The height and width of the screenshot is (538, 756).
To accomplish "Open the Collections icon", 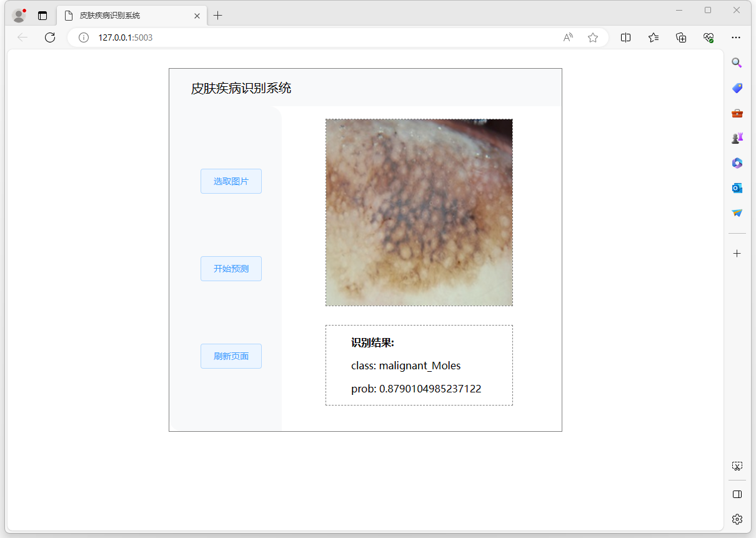I will click(x=682, y=37).
